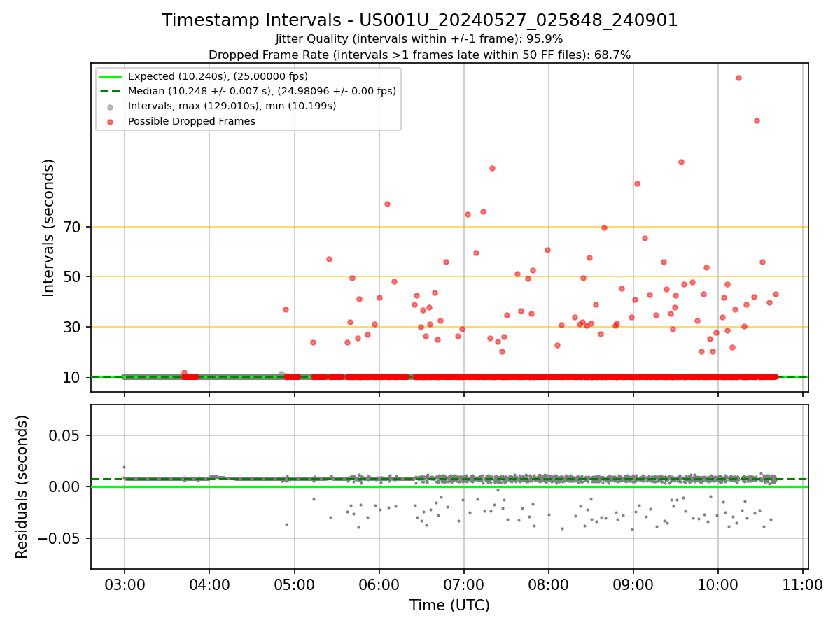Click the 'Possible Dropped Frames' legend entry
Viewport: 840px width, 630px height.
point(191,121)
